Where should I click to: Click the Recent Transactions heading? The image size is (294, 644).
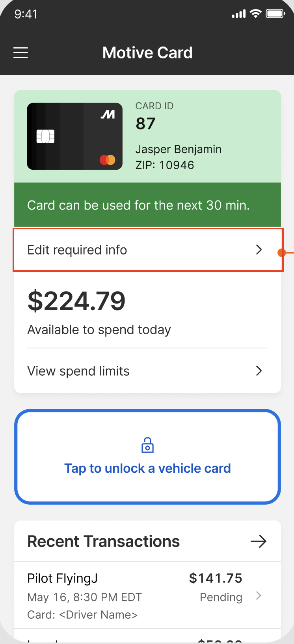pos(103,541)
